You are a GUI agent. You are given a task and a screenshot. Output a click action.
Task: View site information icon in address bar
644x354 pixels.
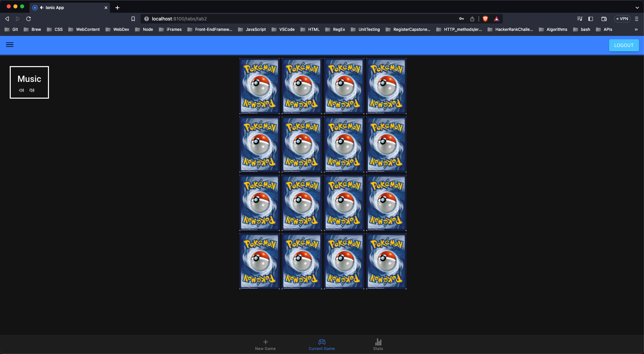[x=146, y=19]
